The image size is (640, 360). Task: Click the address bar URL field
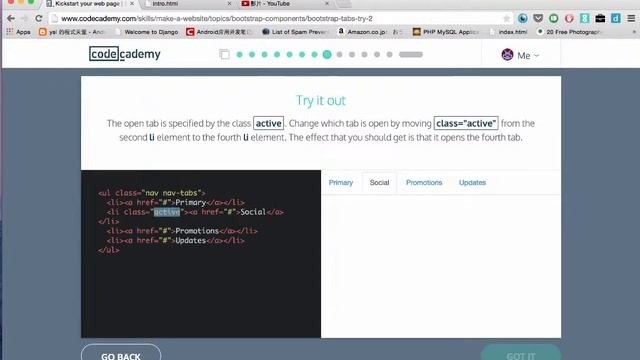(x=278, y=18)
